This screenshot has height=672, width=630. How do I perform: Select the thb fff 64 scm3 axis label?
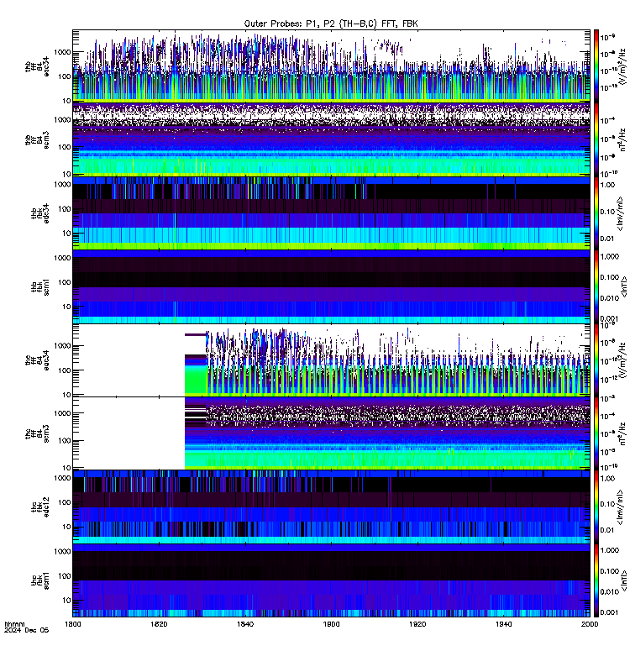37,139
